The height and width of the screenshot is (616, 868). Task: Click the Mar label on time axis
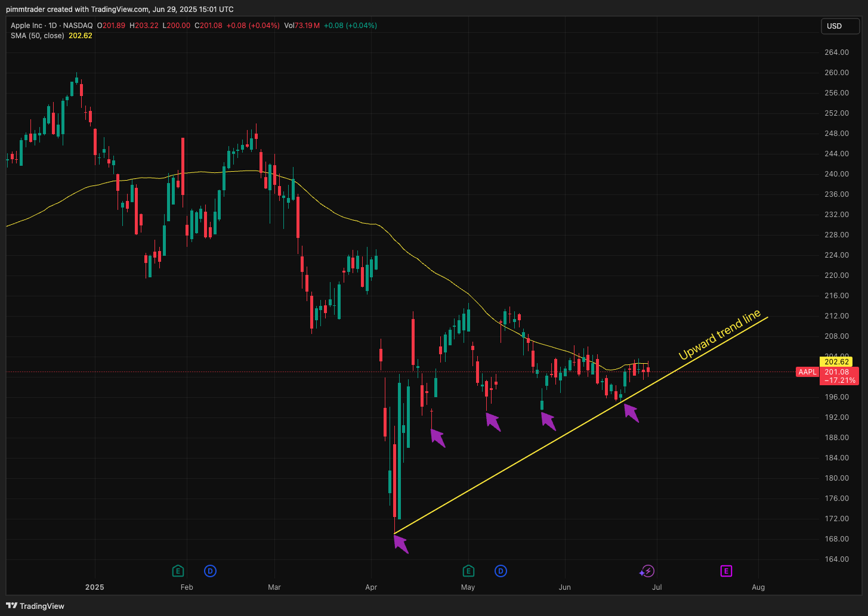(x=274, y=587)
